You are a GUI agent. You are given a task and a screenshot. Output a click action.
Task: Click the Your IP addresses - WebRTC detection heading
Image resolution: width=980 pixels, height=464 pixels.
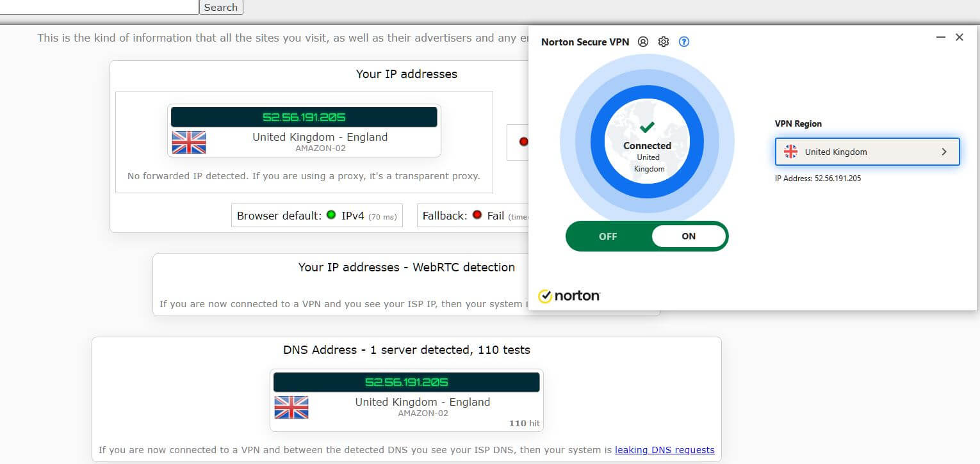(x=407, y=268)
